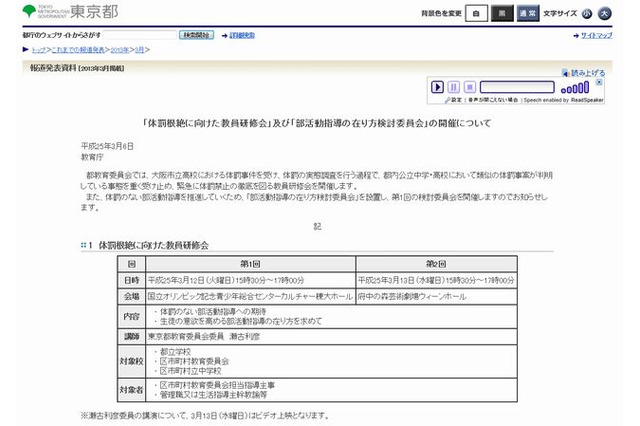Click the site search input field
Screen dimensions: 640x426
[140, 35]
